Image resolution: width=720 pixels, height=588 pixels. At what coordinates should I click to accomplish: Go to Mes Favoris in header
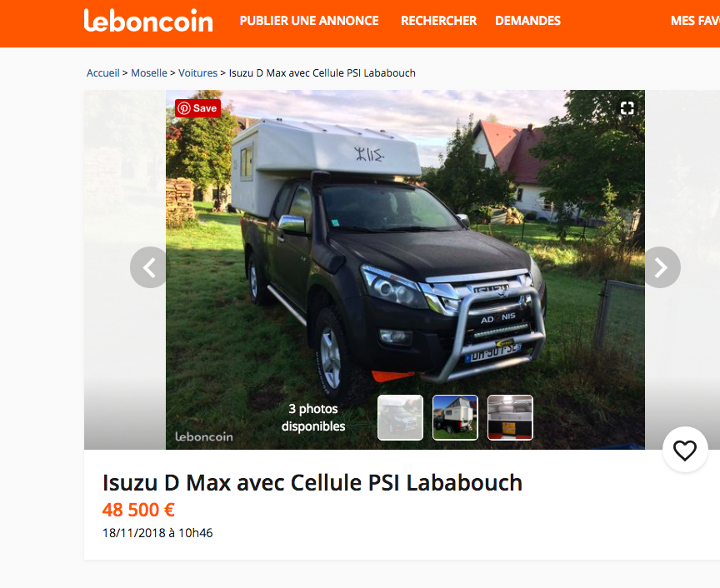click(695, 21)
